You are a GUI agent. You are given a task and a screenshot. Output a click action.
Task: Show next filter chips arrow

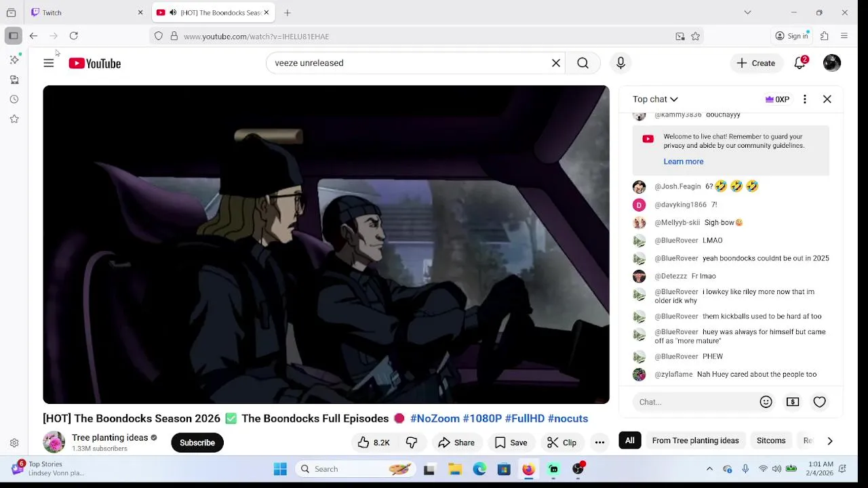pyautogui.click(x=829, y=441)
